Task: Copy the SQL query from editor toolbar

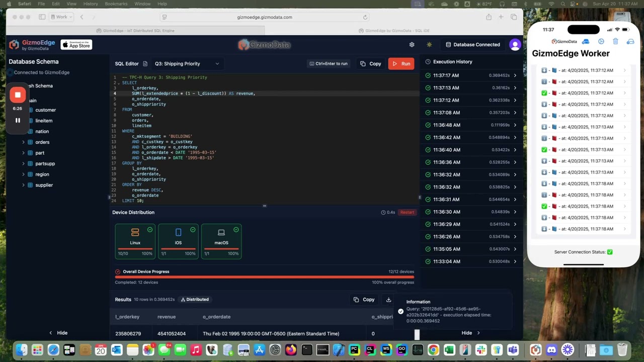Action: pyautogui.click(x=371, y=64)
